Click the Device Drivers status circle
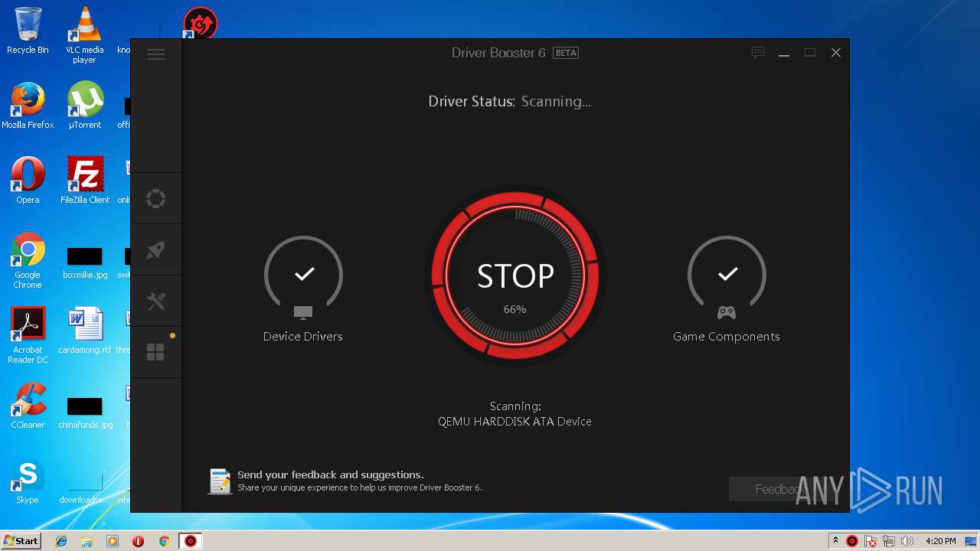 303,275
